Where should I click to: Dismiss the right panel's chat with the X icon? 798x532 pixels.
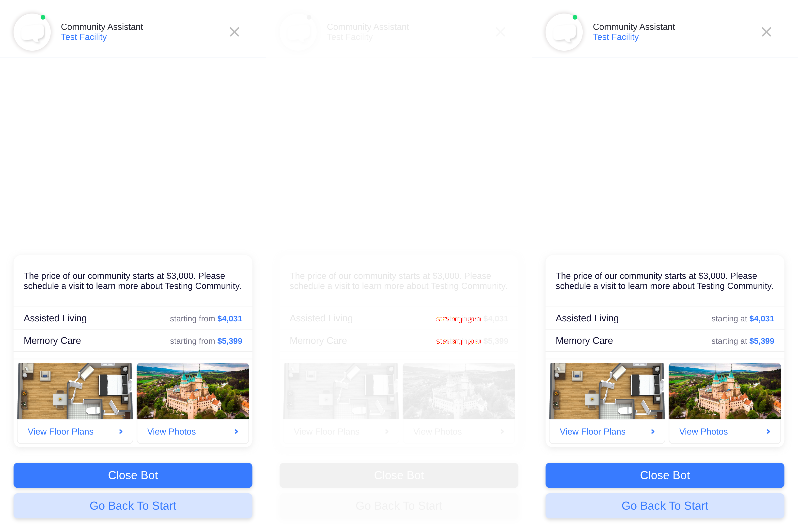(767, 32)
